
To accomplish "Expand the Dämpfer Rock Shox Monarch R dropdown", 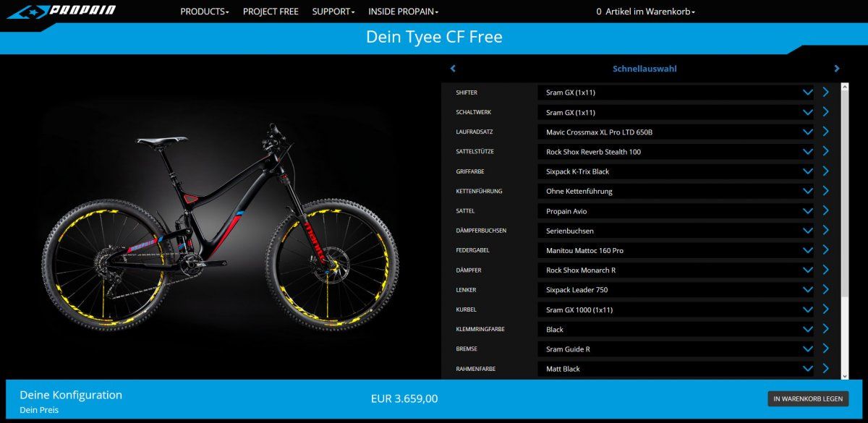I will point(678,270).
